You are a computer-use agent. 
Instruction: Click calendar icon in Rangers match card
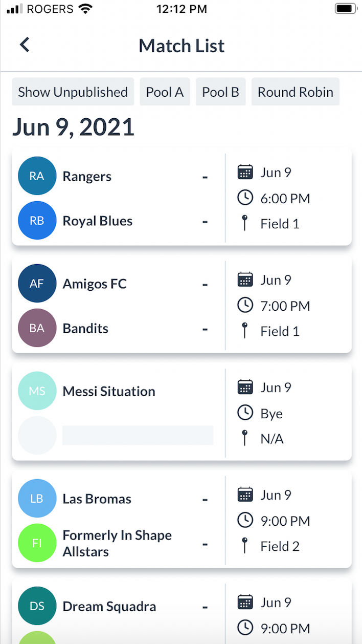[245, 173]
